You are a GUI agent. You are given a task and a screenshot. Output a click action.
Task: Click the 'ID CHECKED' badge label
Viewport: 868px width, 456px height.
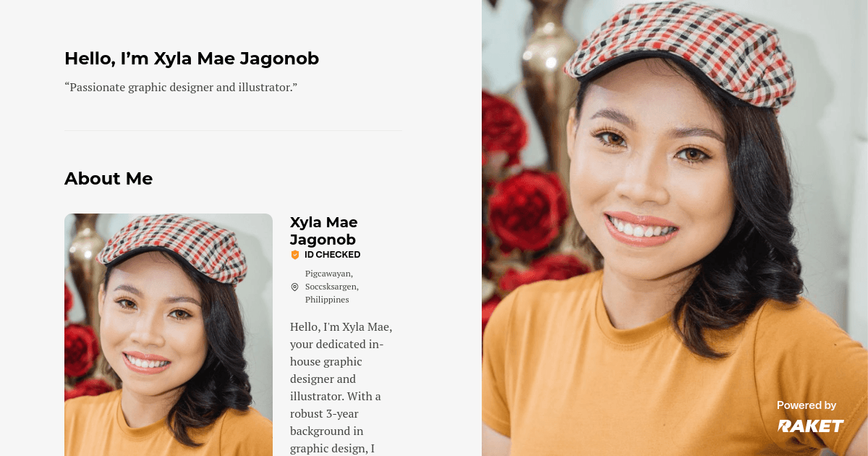[332, 255]
